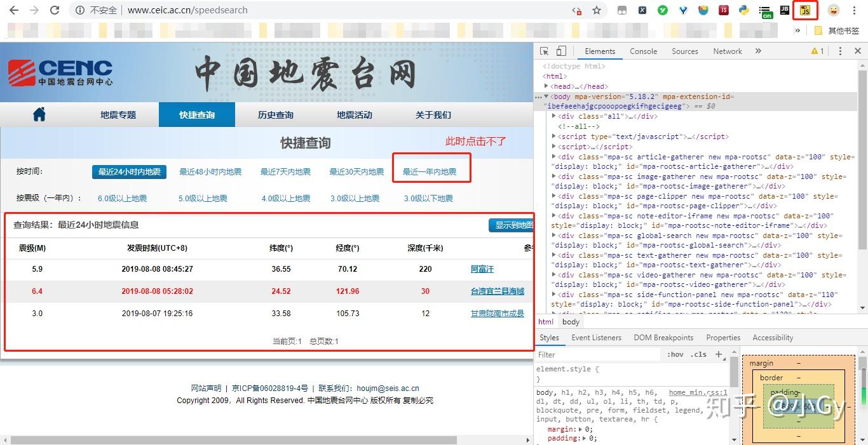This screenshot has width=868, height=445.
Task: Open the red JS extension icon
Action: click(x=724, y=10)
